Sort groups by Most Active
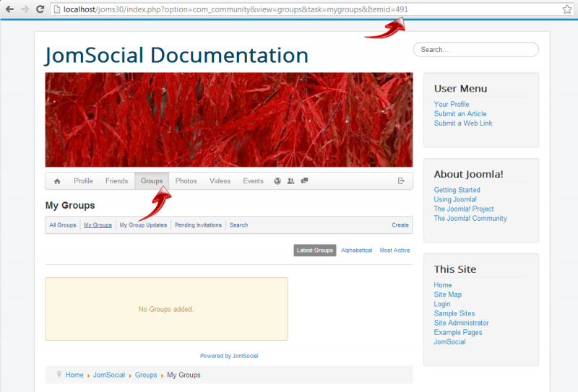This screenshot has height=392, width=578. pyautogui.click(x=394, y=251)
